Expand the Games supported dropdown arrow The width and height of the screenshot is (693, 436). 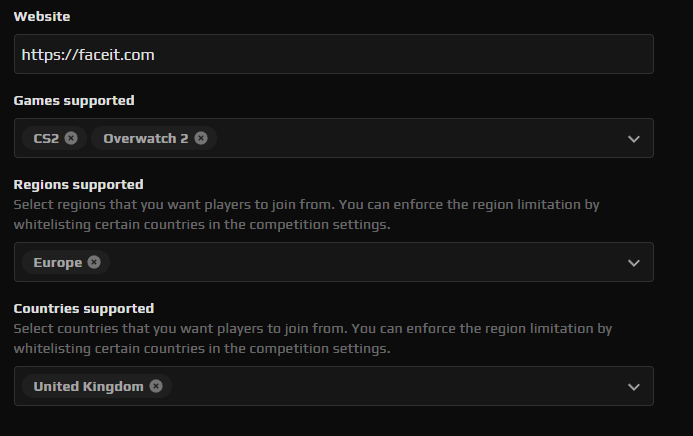(633, 139)
